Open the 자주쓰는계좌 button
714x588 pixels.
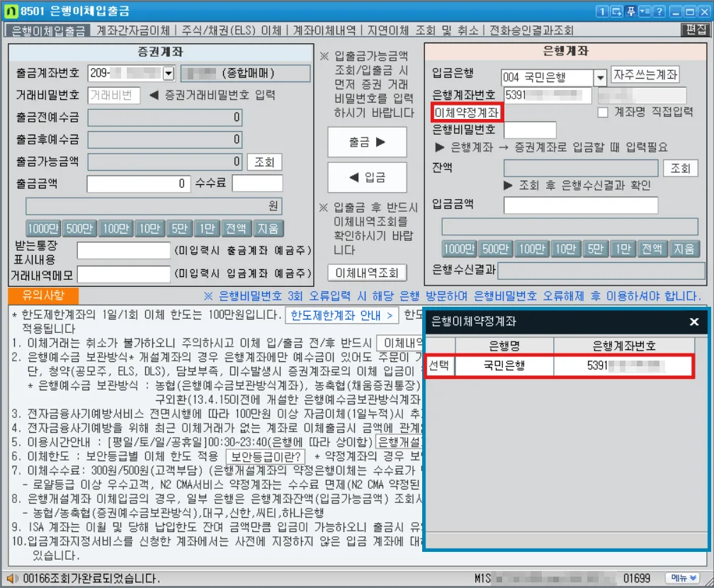[645, 74]
